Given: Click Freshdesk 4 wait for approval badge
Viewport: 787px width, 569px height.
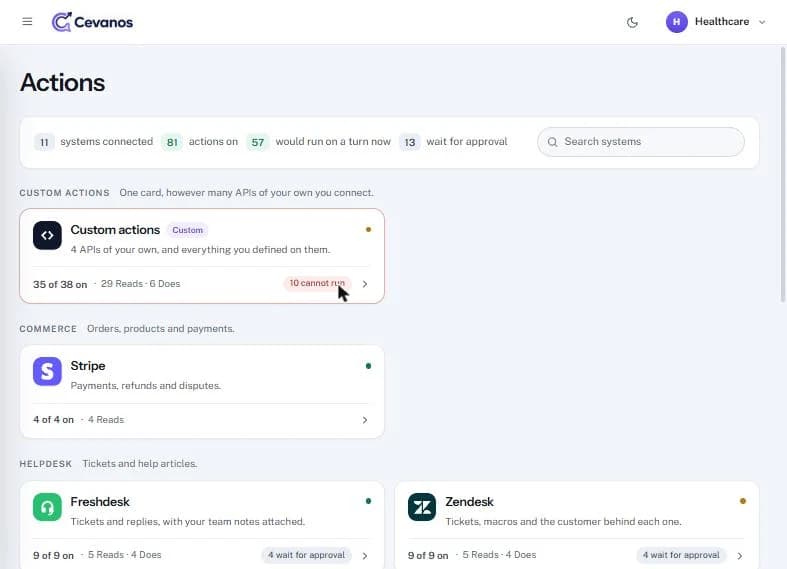Looking at the screenshot, I should pos(306,555).
